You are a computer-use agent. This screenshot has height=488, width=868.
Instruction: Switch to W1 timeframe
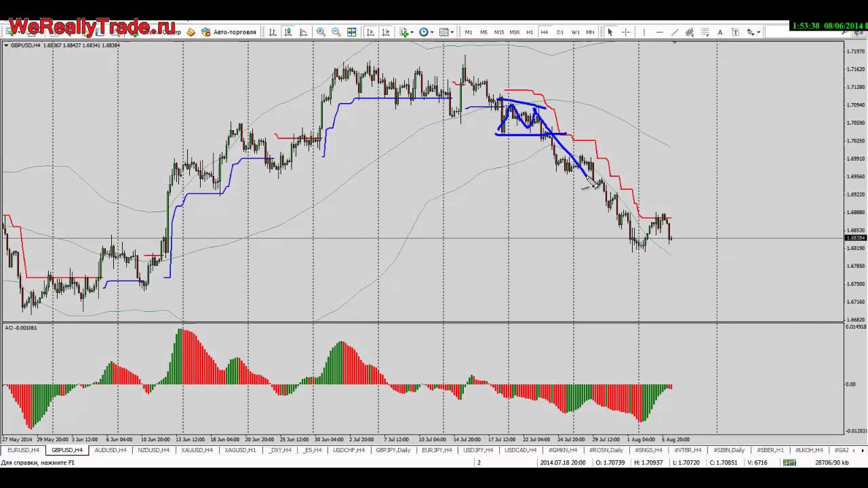tap(575, 32)
